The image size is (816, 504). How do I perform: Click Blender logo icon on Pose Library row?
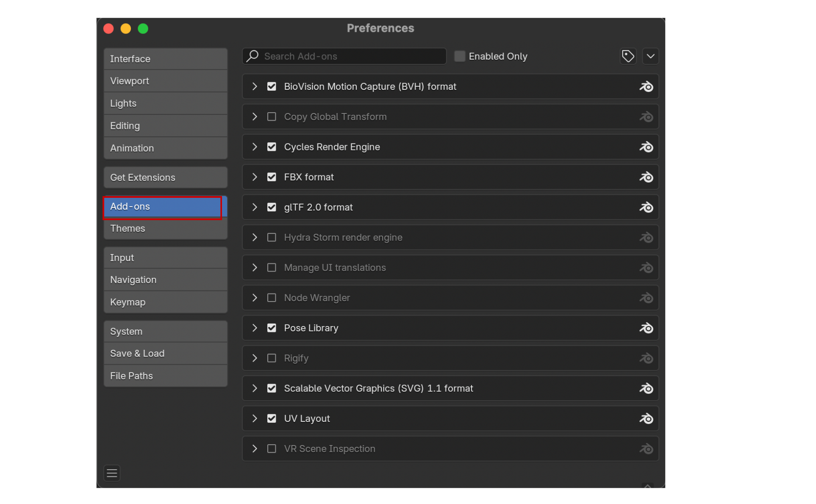point(646,328)
